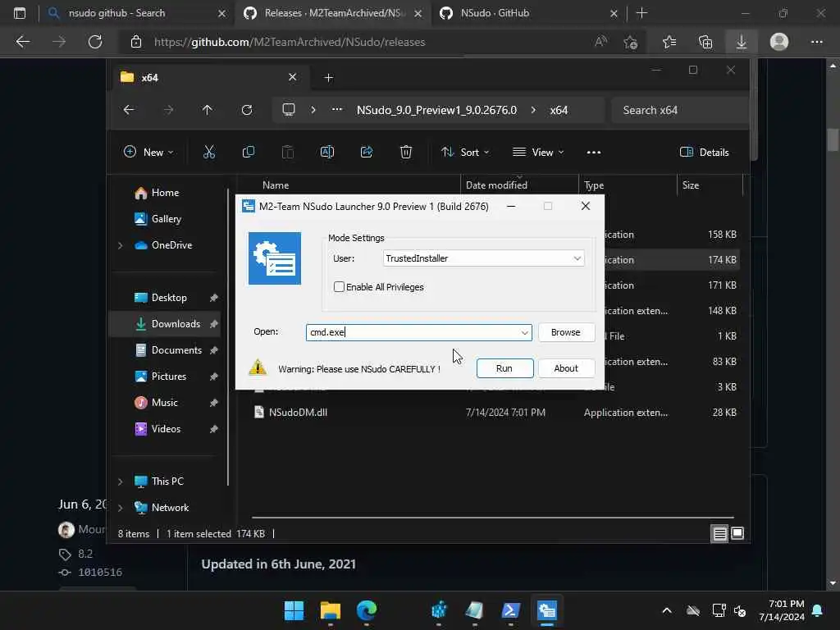Viewport: 840px width, 630px height.
Task: Toggle the Details pane button
Action: [705, 152]
